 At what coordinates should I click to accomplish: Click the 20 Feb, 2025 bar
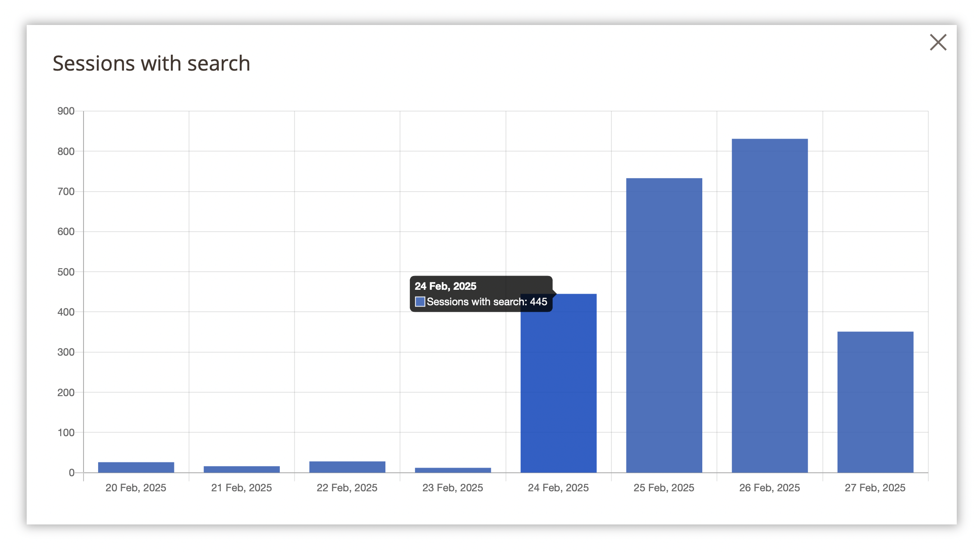click(136, 467)
